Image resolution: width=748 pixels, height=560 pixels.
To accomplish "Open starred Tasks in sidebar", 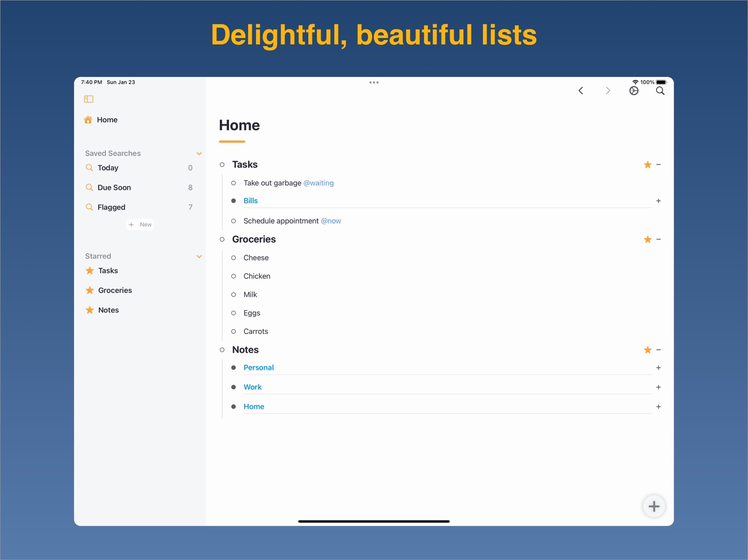I will (x=108, y=271).
